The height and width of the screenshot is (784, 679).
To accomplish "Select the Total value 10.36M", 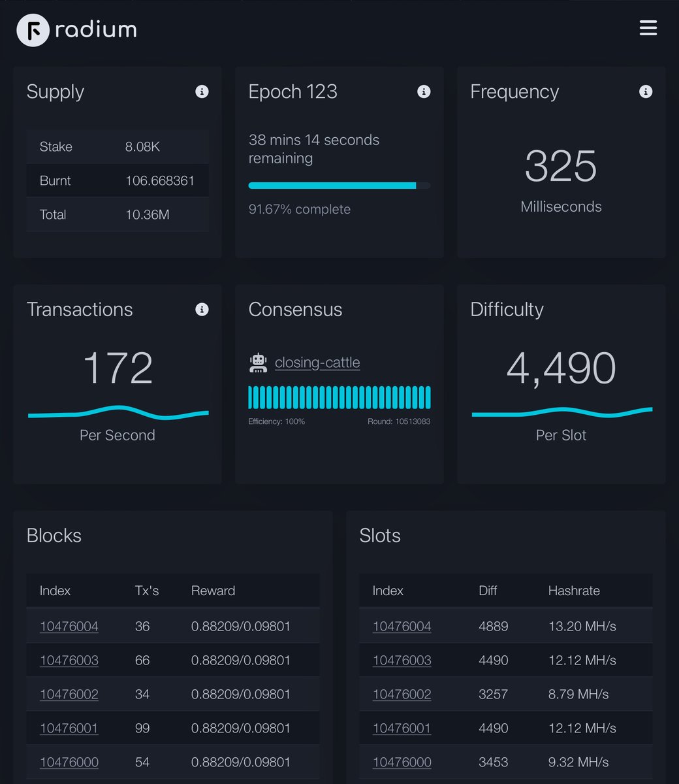I will tap(148, 215).
